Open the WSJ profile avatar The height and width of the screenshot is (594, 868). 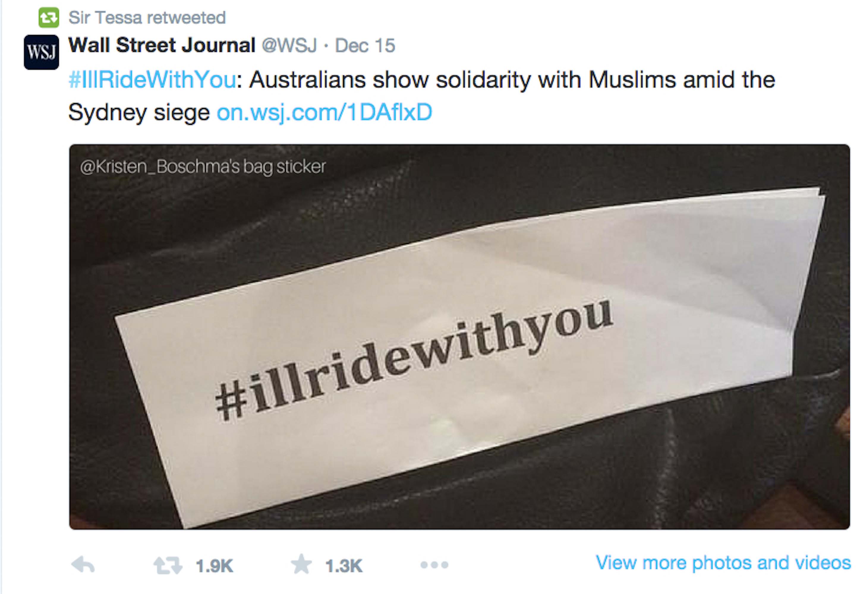pyautogui.click(x=41, y=52)
